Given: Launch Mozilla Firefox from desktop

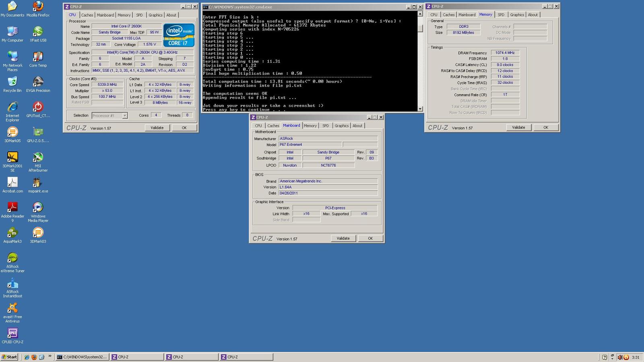Looking at the screenshot, I should 38,9.
